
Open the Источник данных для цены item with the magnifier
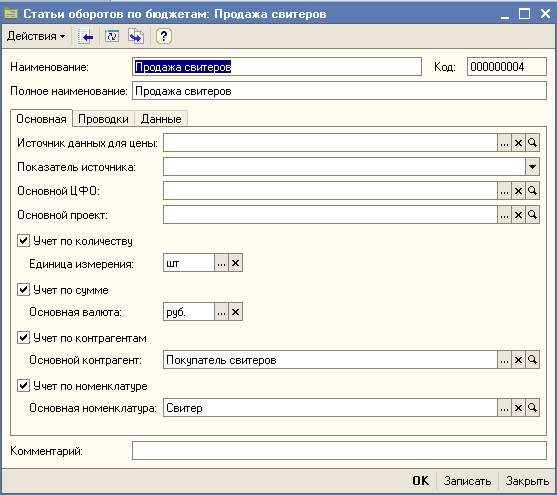pos(532,143)
